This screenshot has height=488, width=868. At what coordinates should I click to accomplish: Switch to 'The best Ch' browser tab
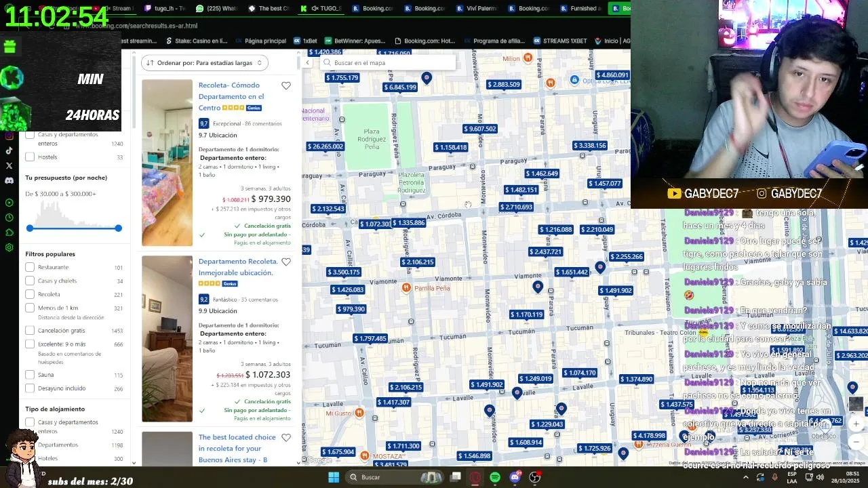(x=269, y=8)
